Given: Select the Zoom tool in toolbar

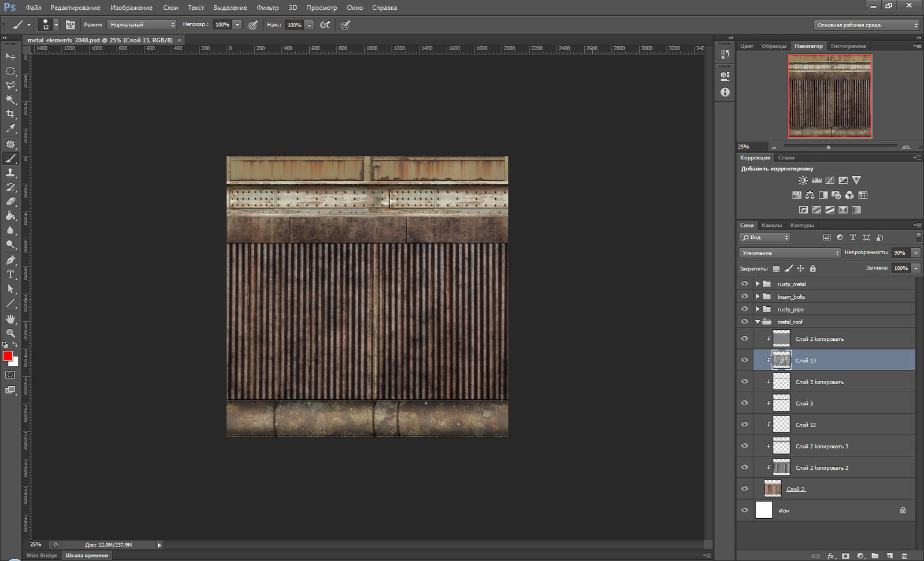Looking at the screenshot, I should pos(10,333).
